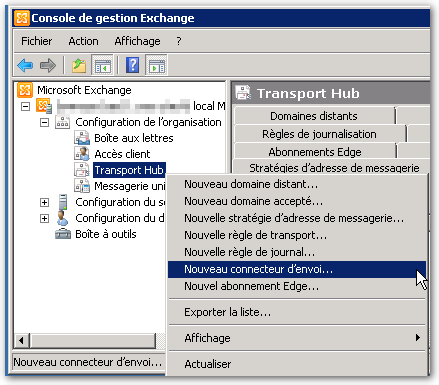Screen dimensions: 439x385
Task: Click the Boîte aux lettres mailbox icon
Action: (x=82, y=138)
